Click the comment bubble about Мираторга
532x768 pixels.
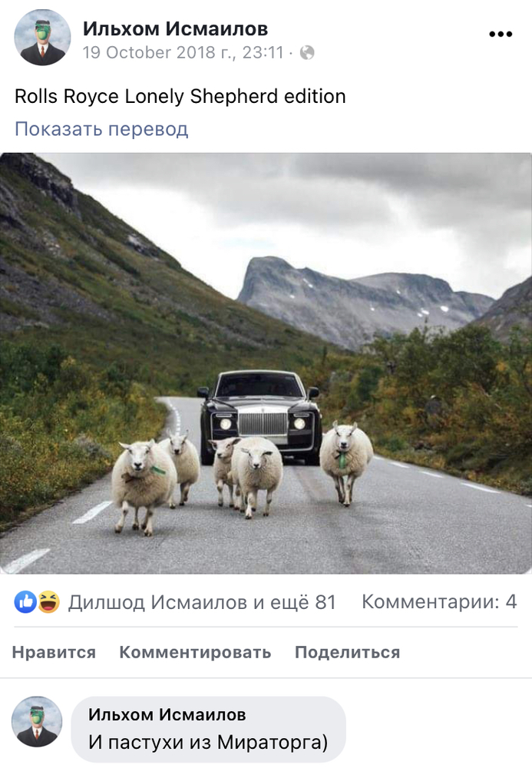click(209, 730)
